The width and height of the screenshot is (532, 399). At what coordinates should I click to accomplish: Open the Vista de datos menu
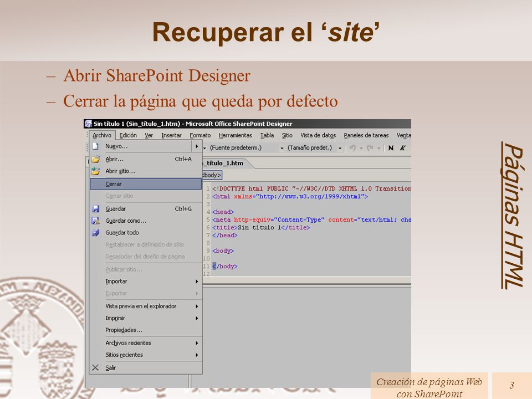coord(318,135)
